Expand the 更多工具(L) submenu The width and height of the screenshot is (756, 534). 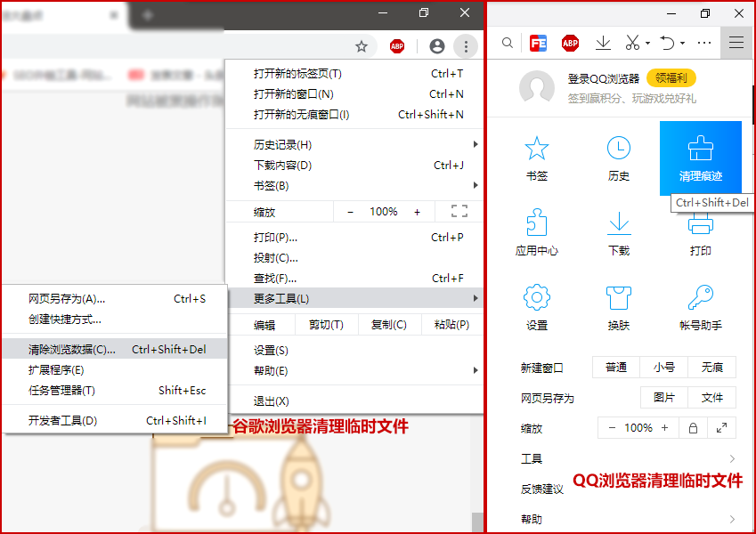tap(476, 298)
